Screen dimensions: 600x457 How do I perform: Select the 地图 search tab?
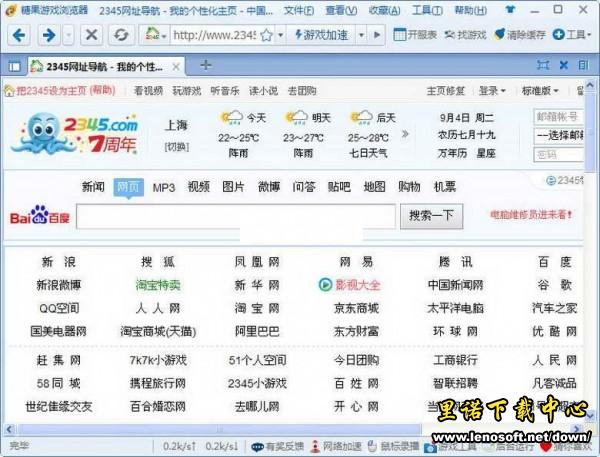point(374,187)
